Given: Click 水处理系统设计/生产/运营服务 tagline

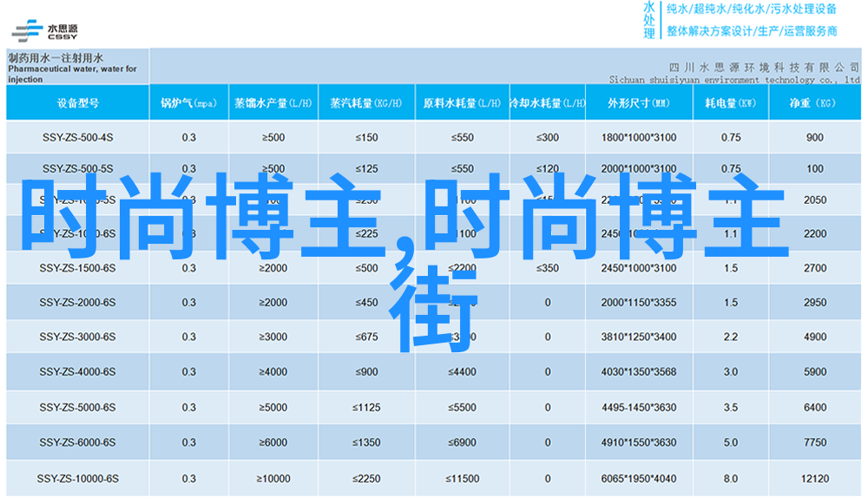Looking at the screenshot, I should click(752, 31).
